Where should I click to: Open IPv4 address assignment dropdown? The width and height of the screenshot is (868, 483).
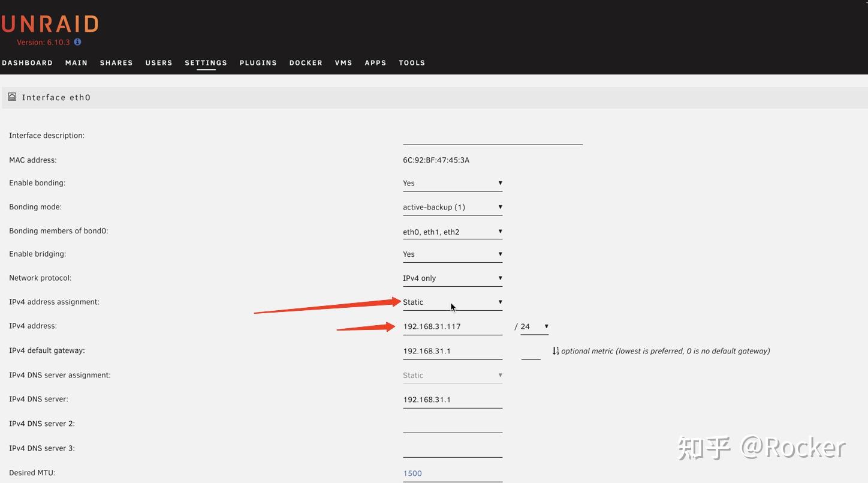[x=453, y=302]
